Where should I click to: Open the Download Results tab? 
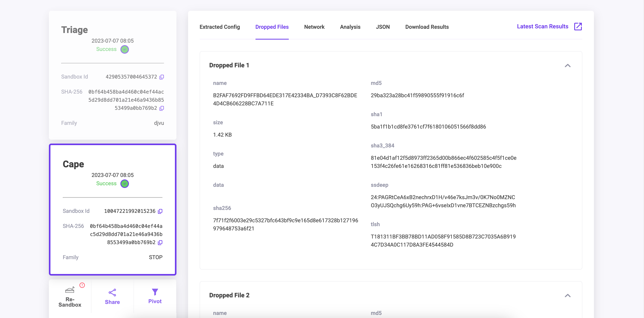click(427, 27)
